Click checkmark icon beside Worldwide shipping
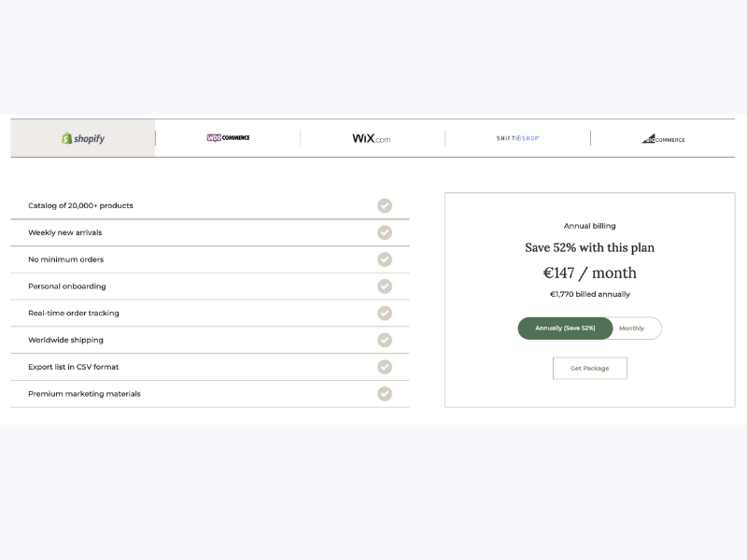This screenshot has width=747, height=560. click(385, 340)
